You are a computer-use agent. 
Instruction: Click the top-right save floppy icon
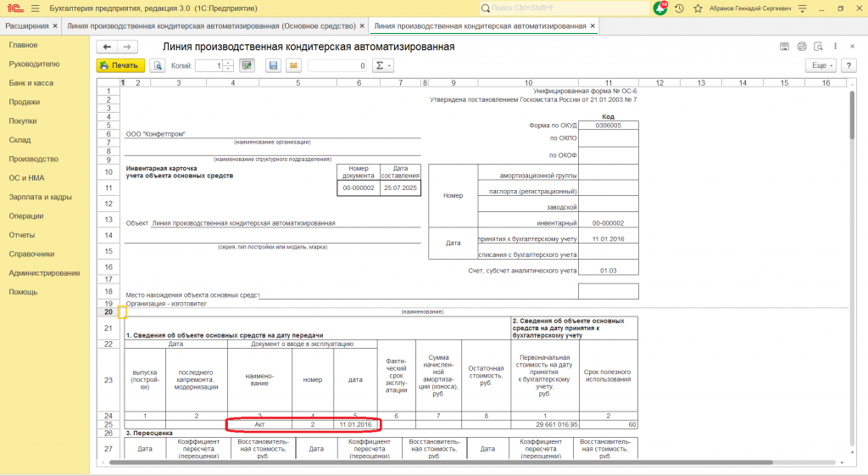click(784, 47)
